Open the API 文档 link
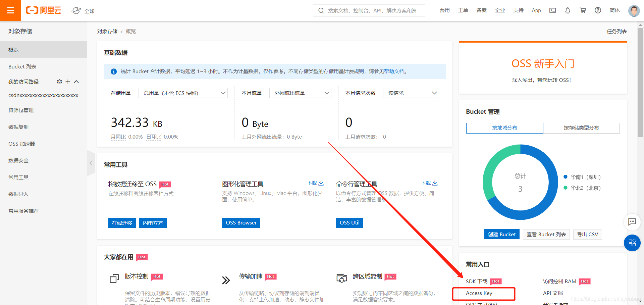This screenshot has height=305, width=644. point(553,293)
